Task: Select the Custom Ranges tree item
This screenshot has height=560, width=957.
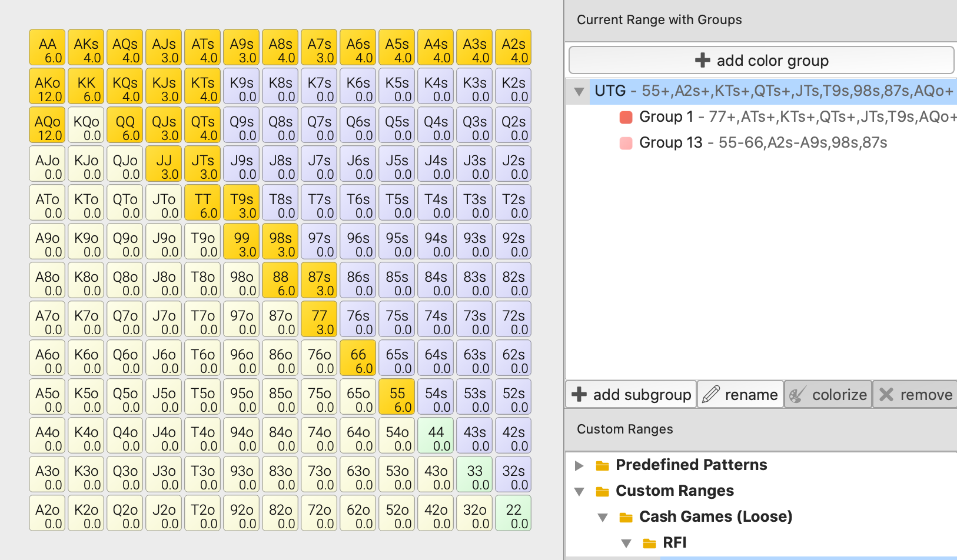Action: click(674, 491)
